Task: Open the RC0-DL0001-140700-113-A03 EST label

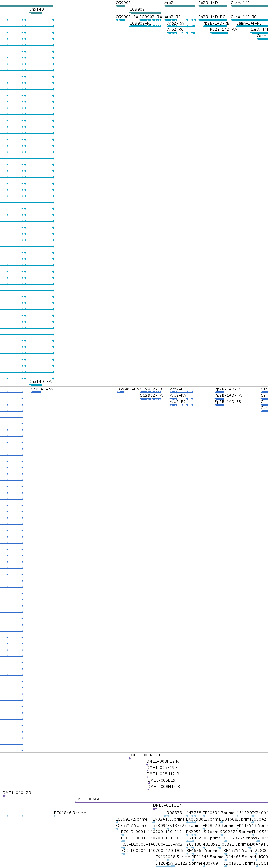Action: pyautogui.click(x=151, y=844)
